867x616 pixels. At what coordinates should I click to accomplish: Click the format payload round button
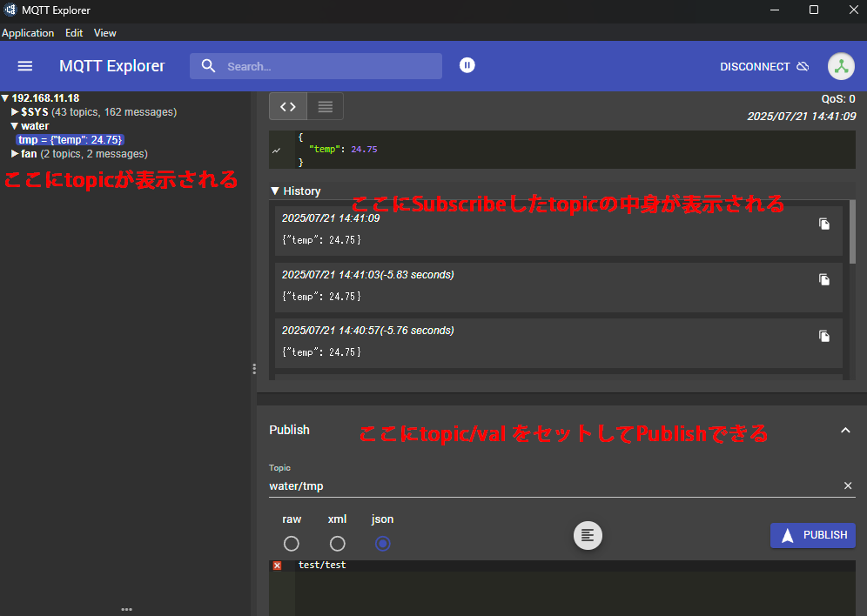588,535
